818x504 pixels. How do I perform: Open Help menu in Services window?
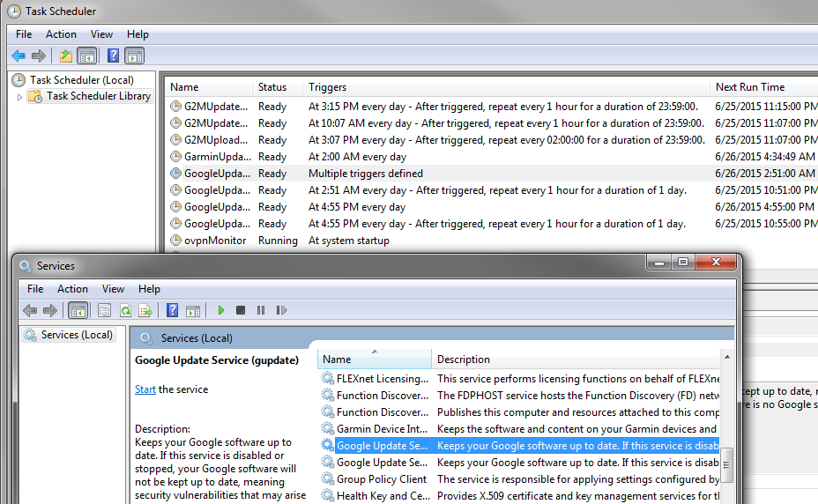149,289
